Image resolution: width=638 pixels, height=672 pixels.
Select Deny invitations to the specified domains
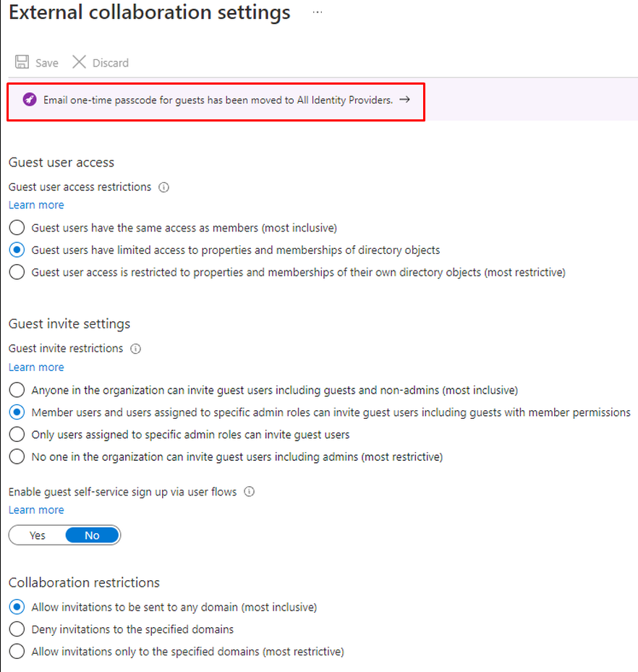[x=17, y=629]
